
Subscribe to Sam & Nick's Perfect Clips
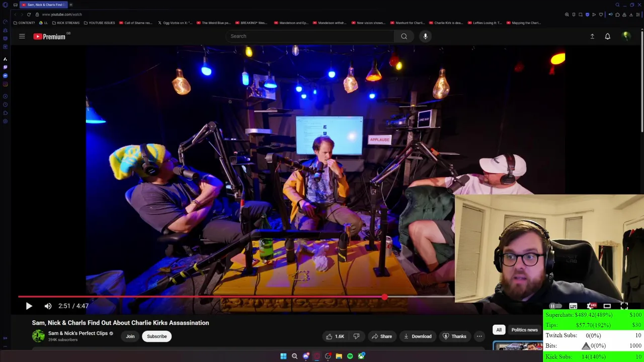pyautogui.click(x=156, y=336)
